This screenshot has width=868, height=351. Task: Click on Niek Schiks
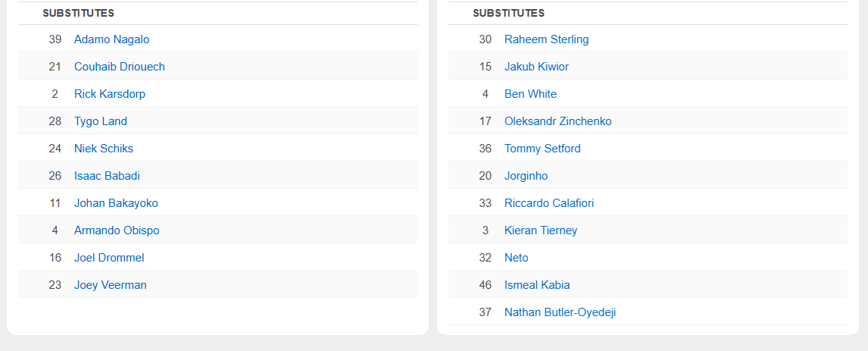[x=103, y=149]
